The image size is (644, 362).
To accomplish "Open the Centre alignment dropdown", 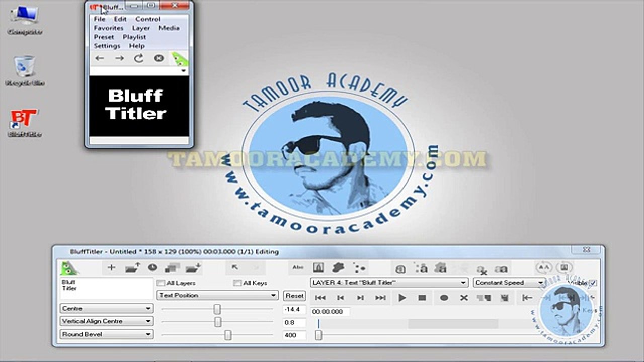I will [x=106, y=308].
